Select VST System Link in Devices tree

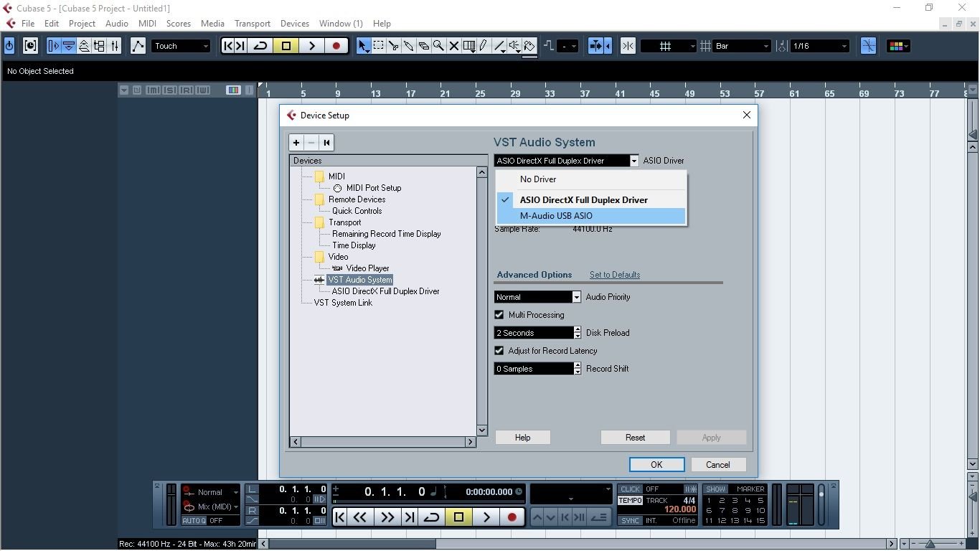click(x=343, y=303)
